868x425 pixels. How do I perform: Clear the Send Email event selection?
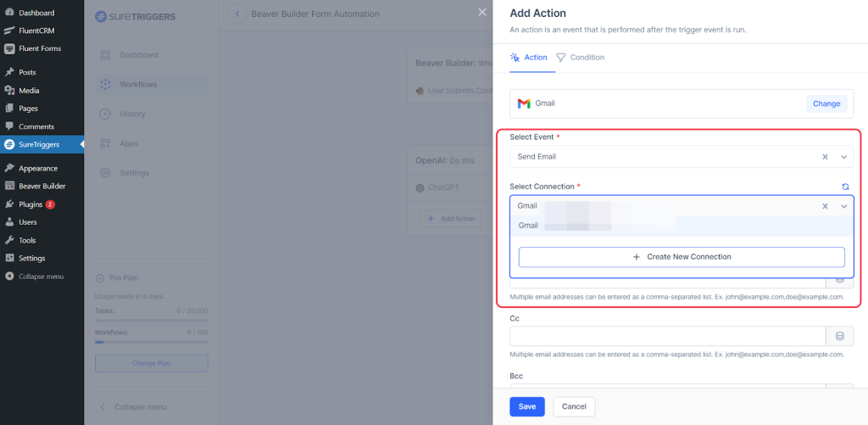click(825, 157)
